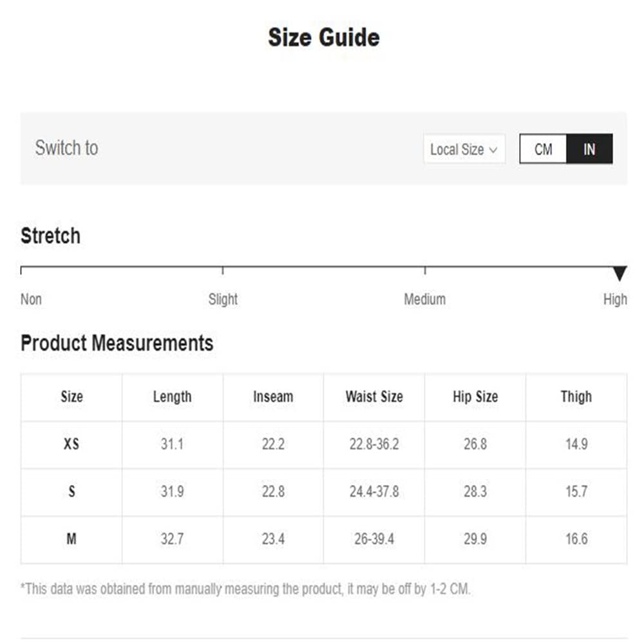Select the M size row
Viewport: 644px width, 644px height.
(x=324, y=539)
